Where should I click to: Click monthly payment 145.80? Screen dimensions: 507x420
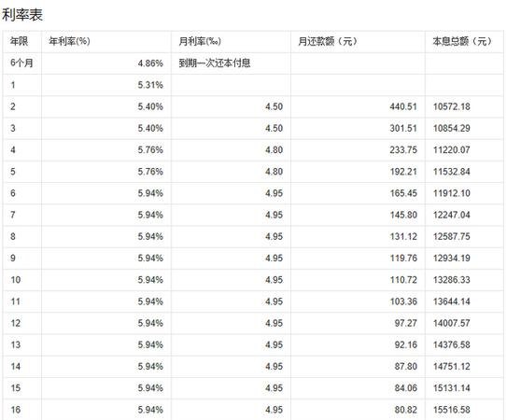click(x=403, y=215)
